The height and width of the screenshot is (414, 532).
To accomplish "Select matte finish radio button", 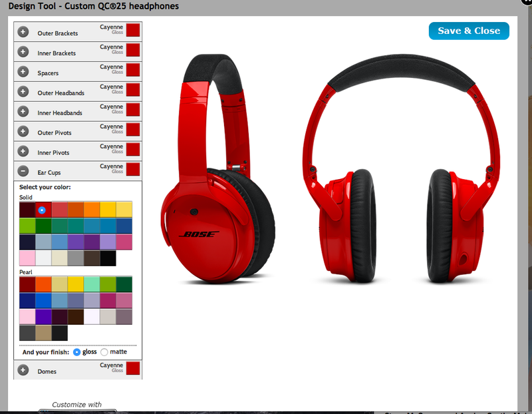I will tap(104, 352).
